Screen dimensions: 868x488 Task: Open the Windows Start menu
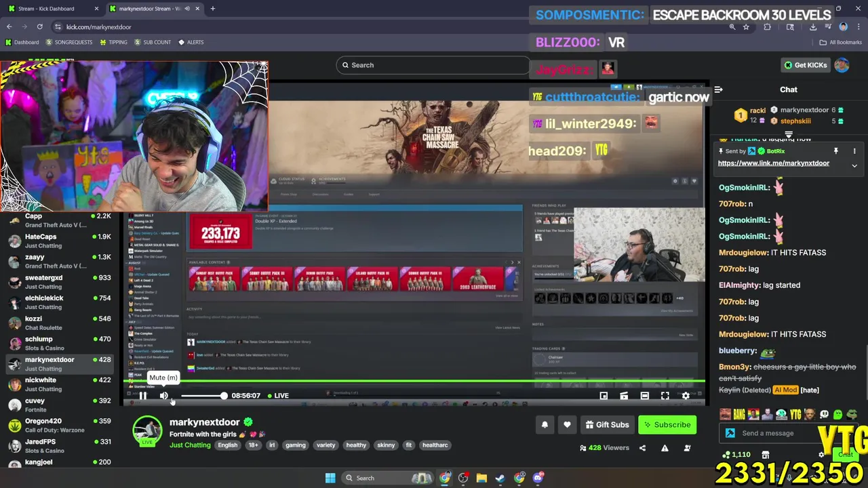point(330,479)
